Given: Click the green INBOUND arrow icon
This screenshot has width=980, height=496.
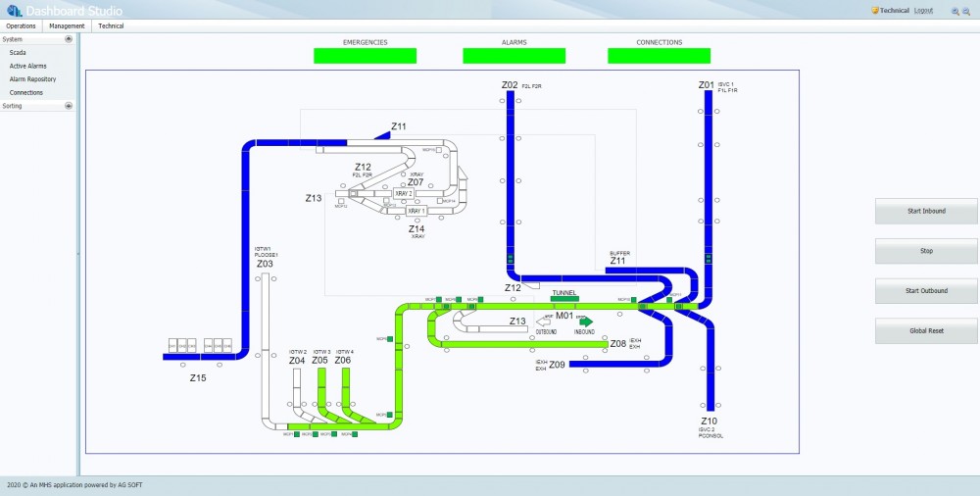Looking at the screenshot, I should pyautogui.click(x=586, y=322).
